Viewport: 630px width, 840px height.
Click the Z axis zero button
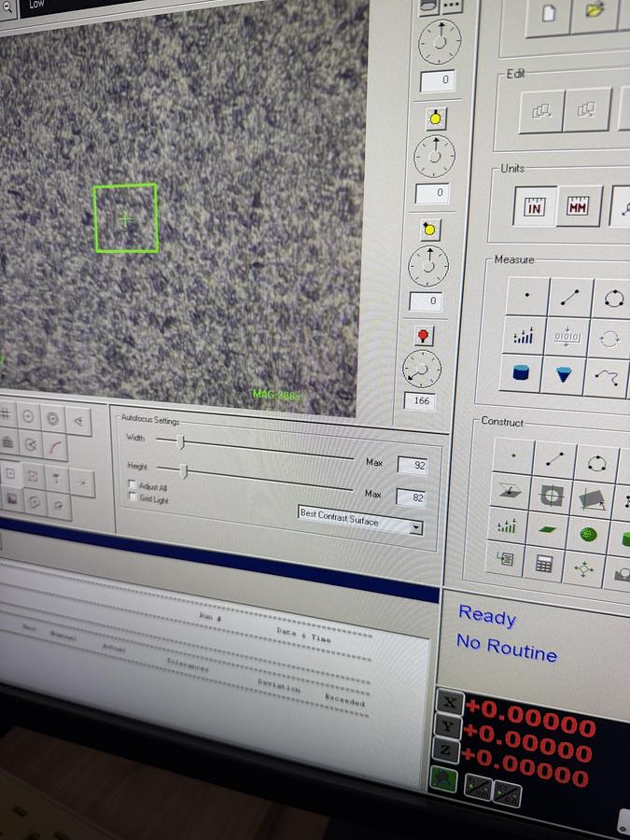(x=444, y=752)
